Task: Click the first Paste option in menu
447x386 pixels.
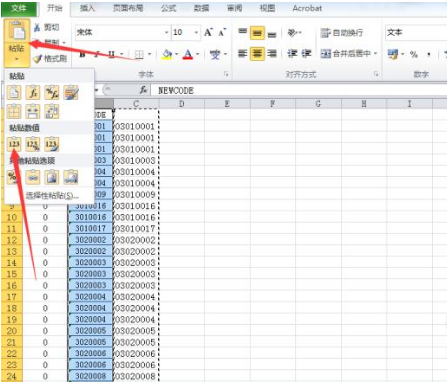Action: tap(14, 93)
